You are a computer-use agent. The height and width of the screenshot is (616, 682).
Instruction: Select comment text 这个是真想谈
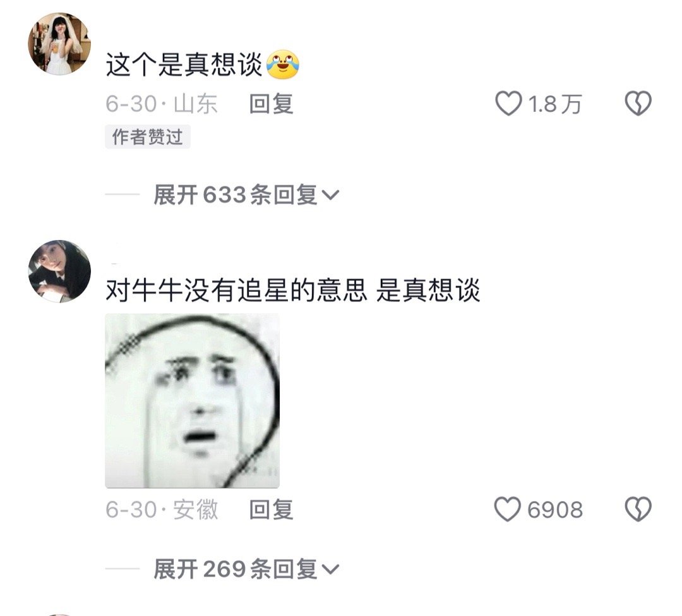[184, 65]
